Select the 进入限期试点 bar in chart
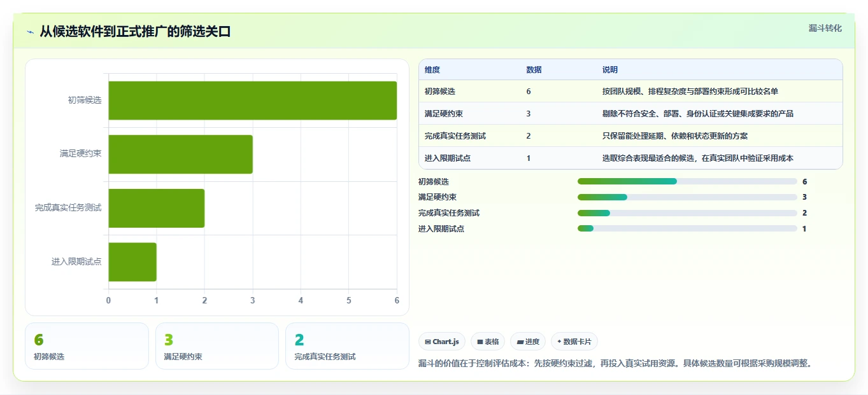868x395 pixels. [x=132, y=261]
